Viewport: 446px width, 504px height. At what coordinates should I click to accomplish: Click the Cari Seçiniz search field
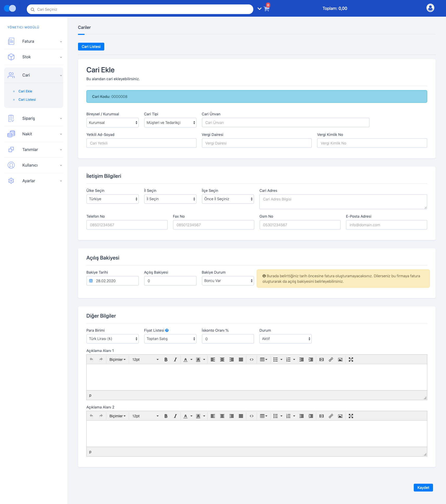[x=140, y=9]
